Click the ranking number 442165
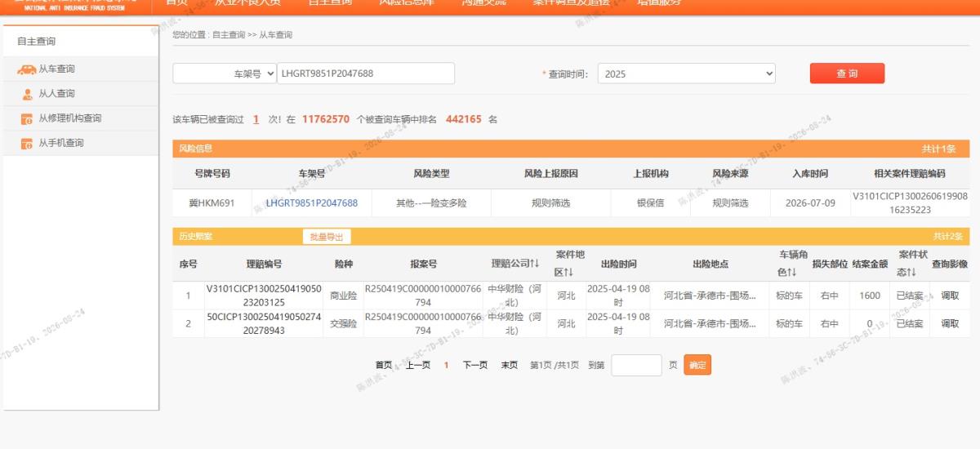980x449 pixels. (464, 119)
